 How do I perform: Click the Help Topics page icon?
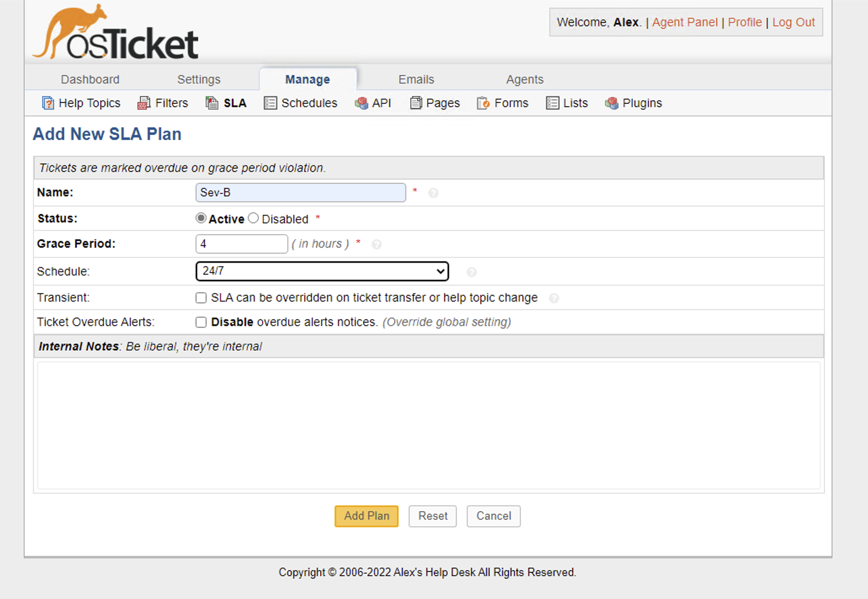click(x=48, y=103)
